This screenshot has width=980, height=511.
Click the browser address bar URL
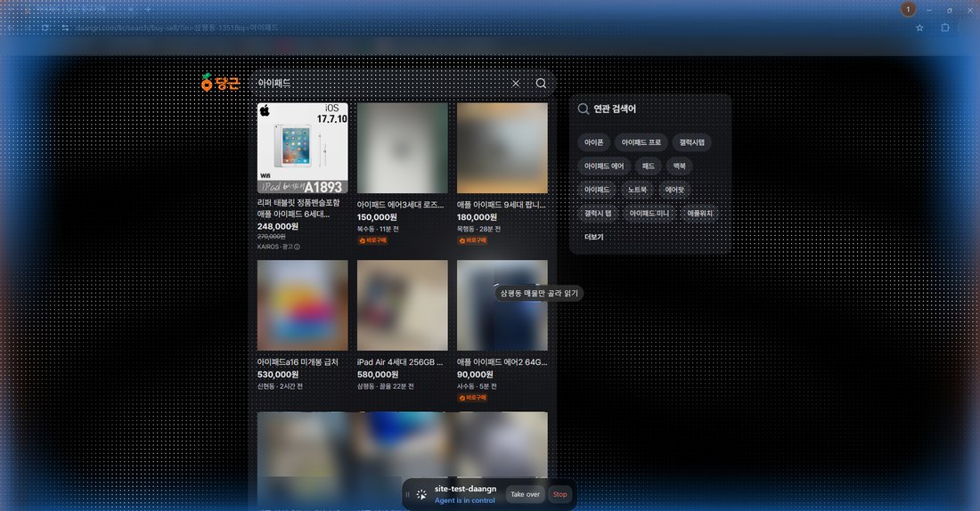(176, 28)
